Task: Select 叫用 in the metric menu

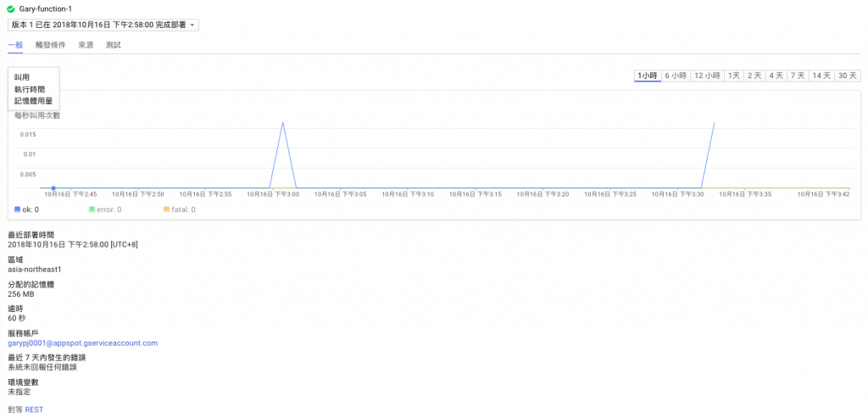Action: click(22, 77)
